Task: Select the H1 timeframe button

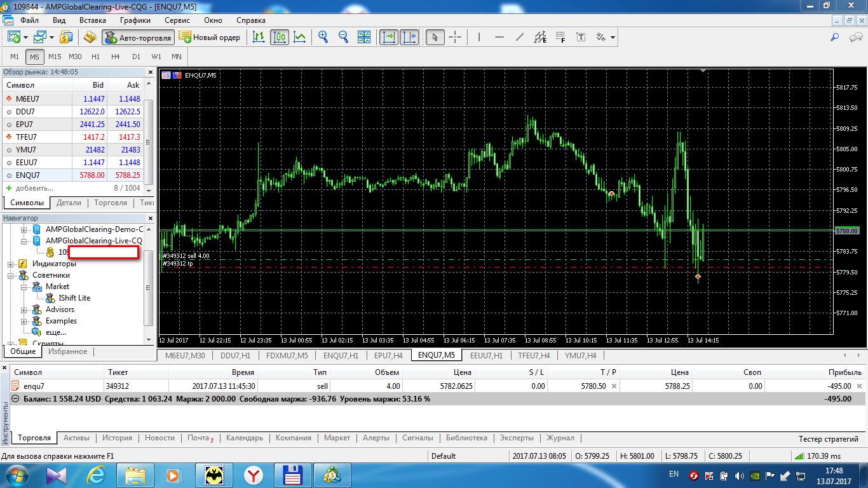Action: pyautogui.click(x=95, y=57)
